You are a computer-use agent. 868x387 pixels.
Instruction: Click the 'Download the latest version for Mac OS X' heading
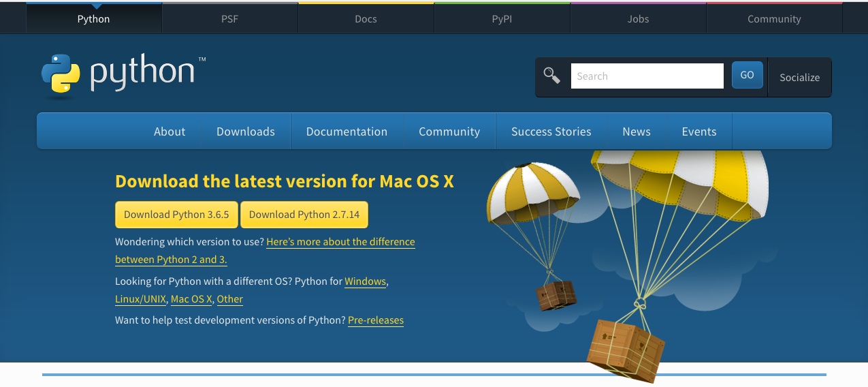click(x=285, y=181)
